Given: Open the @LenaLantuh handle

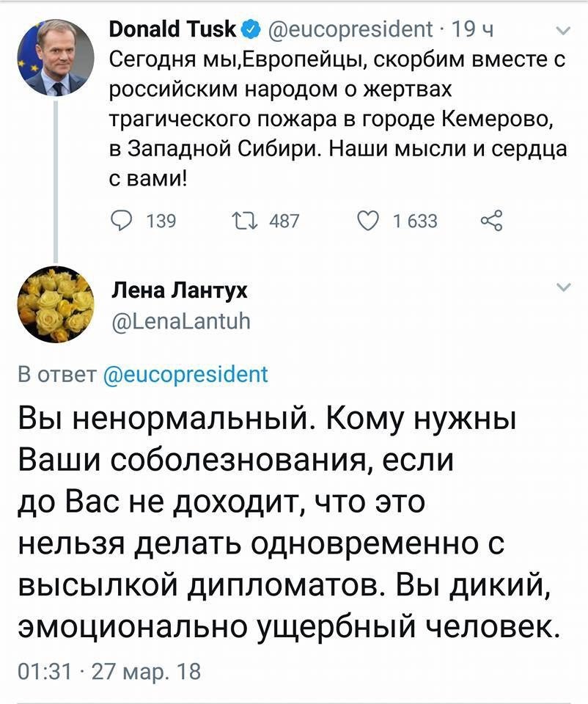Looking at the screenshot, I should [179, 320].
